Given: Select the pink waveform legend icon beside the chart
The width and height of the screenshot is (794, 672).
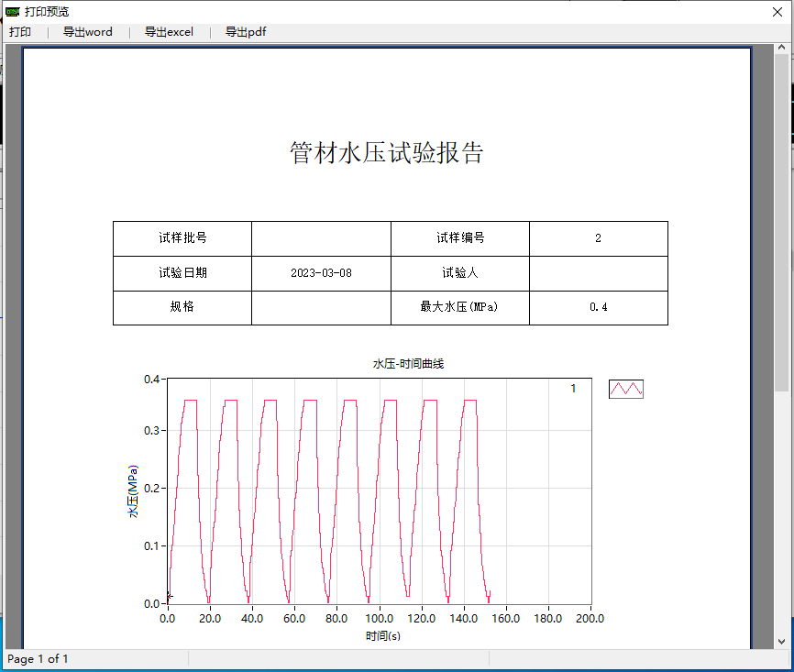Looking at the screenshot, I should click(626, 388).
